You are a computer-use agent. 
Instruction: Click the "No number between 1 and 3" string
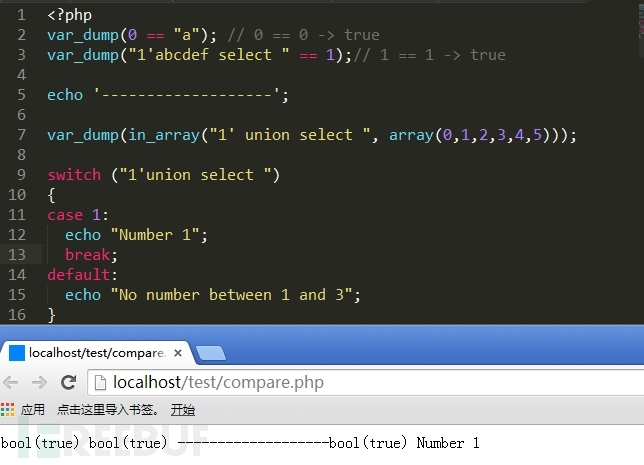click(x=232, y=295)
